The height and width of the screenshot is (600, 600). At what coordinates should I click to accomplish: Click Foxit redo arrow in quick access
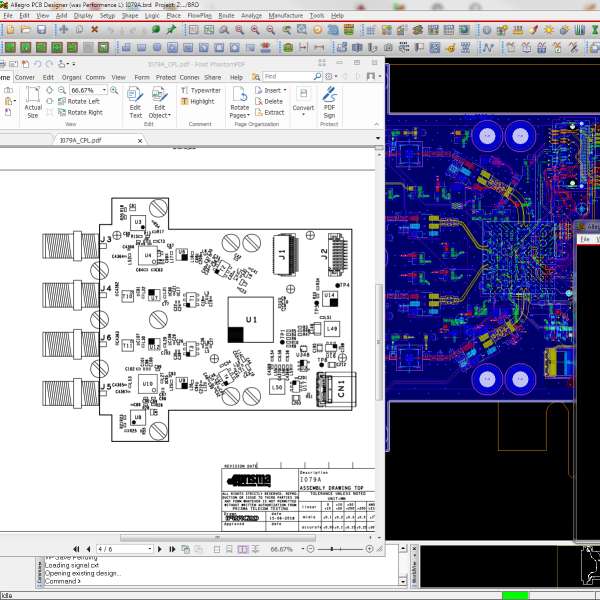pos(49,64)
